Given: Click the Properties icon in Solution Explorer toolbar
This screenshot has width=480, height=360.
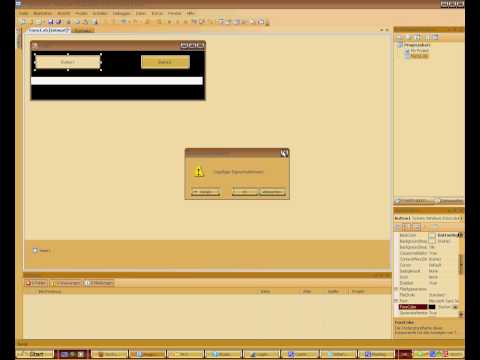Looking at the screenshot, I should pyautogui.click(x=400, y=37).
